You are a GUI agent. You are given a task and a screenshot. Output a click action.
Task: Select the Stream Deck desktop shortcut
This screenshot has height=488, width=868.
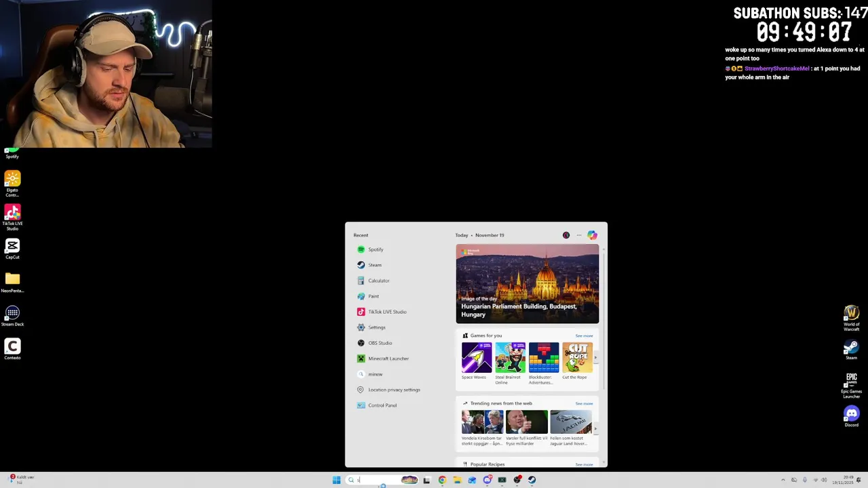click(x=12, y=316)
